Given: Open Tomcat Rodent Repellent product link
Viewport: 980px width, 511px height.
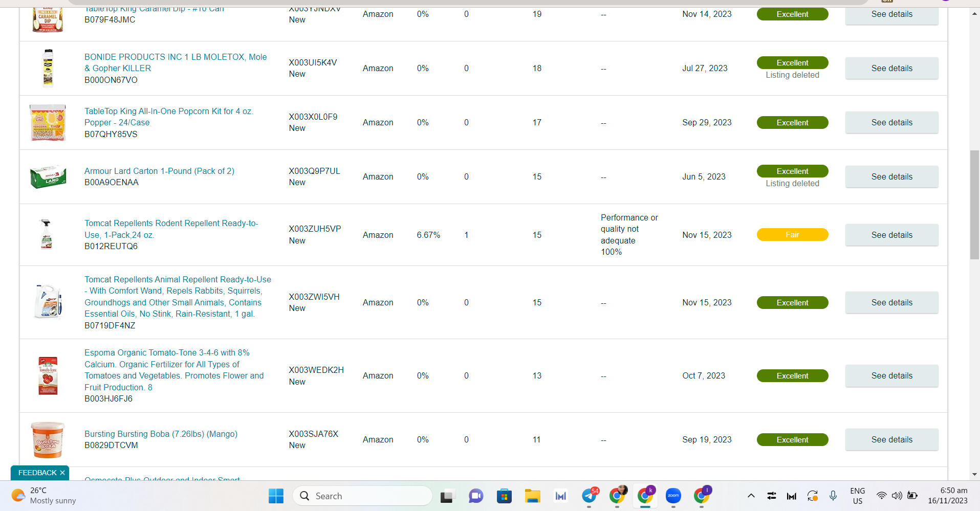Looking at the screenshot, I should (x=171, y=229).
